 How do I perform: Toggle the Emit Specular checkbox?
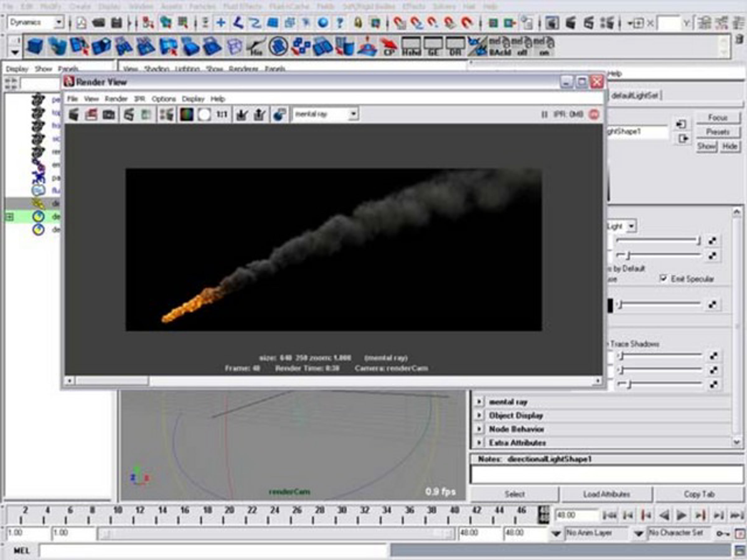click(x=663, y=278)
